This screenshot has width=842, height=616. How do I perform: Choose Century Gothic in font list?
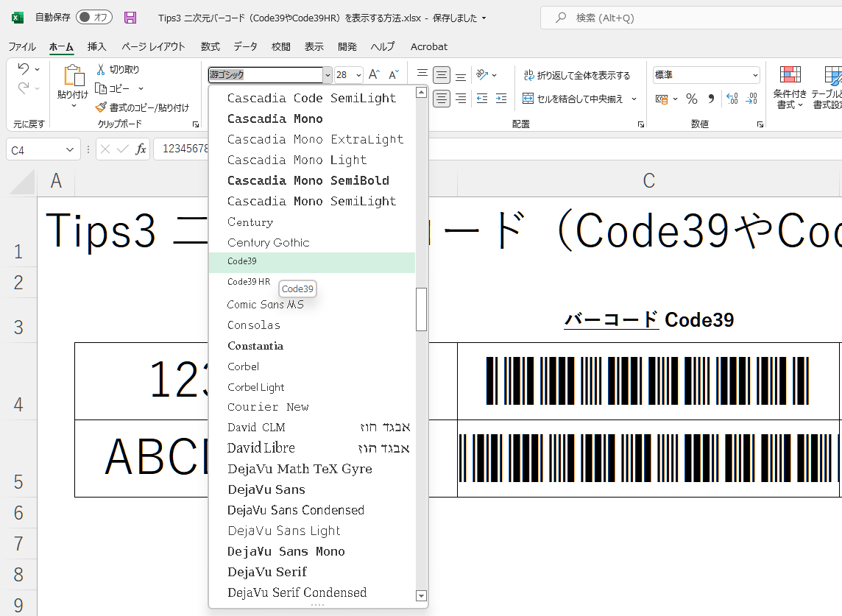pos(269,242)
